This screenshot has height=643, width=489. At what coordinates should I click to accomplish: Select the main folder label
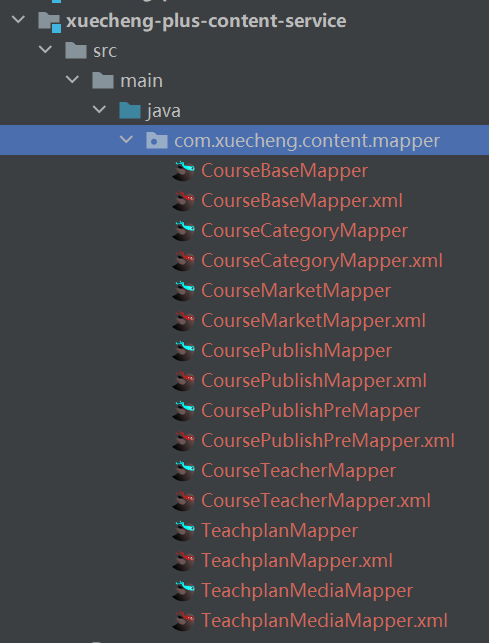(142, 81)
